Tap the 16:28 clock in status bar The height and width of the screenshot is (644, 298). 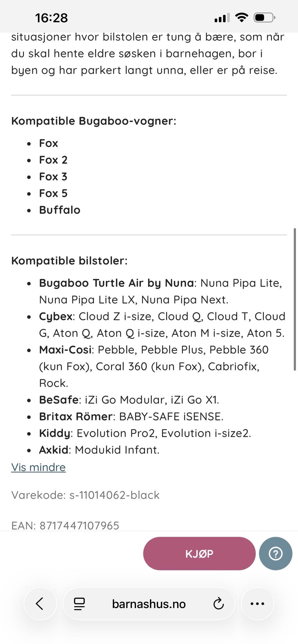click(x=51, y=18)
